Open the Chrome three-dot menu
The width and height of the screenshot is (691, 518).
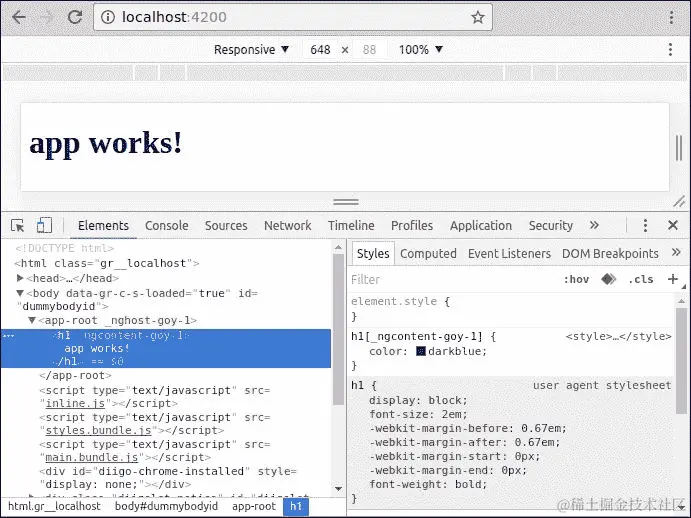coord(671,17)
